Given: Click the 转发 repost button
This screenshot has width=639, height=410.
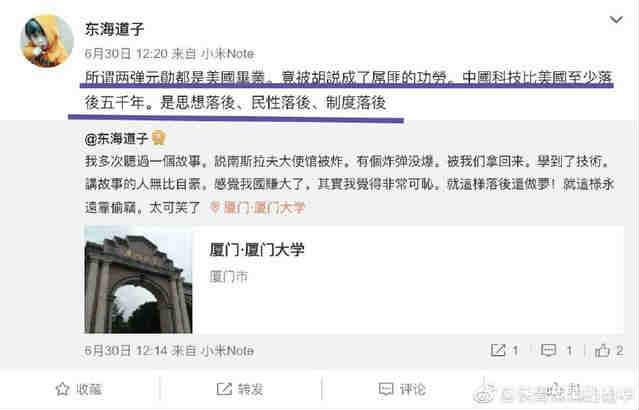Looking at the screenshot, I should coord(240,389).
